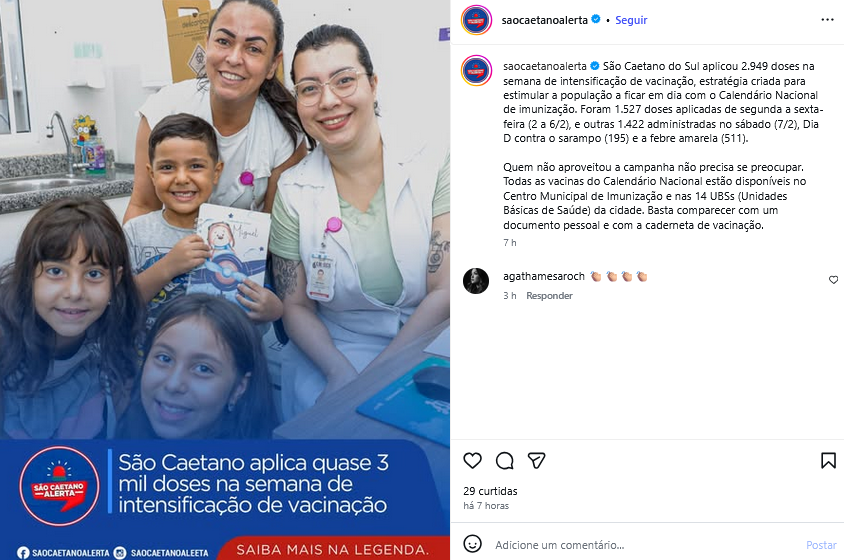The image size is (844, 560).
Task: Save post with the bookmark icon
Action: coord(828,461)
